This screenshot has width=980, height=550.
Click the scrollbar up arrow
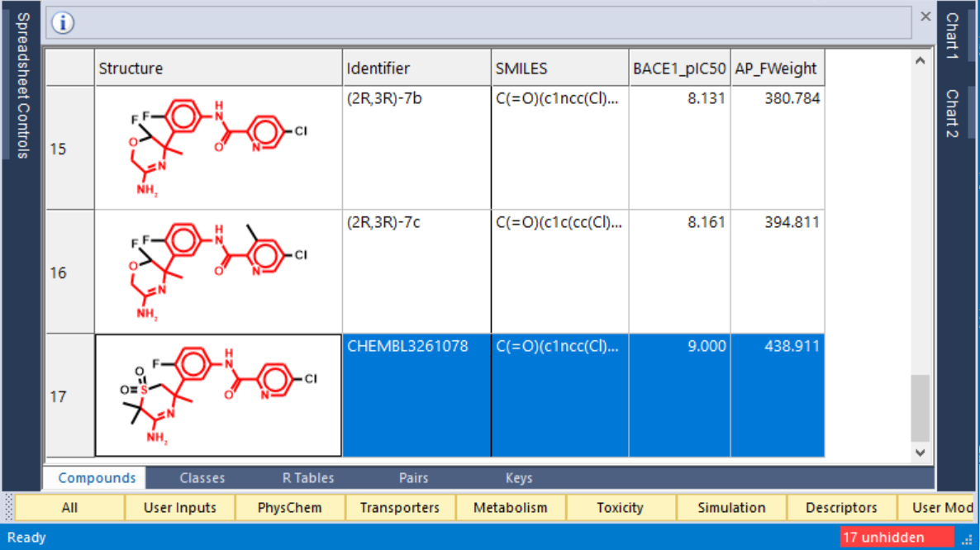pyautogui.click(x=920, y=60)
